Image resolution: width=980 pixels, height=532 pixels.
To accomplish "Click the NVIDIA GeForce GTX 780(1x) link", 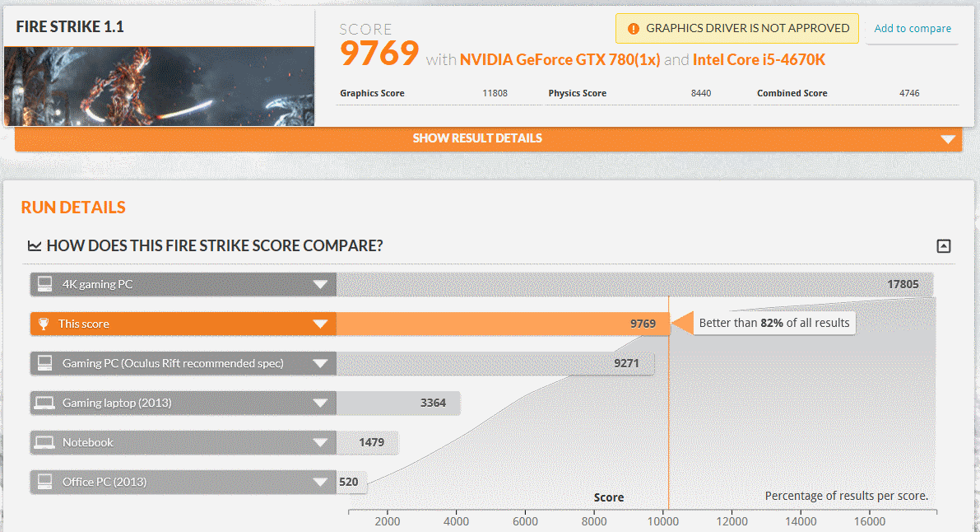I will click(x=560, y=60).
